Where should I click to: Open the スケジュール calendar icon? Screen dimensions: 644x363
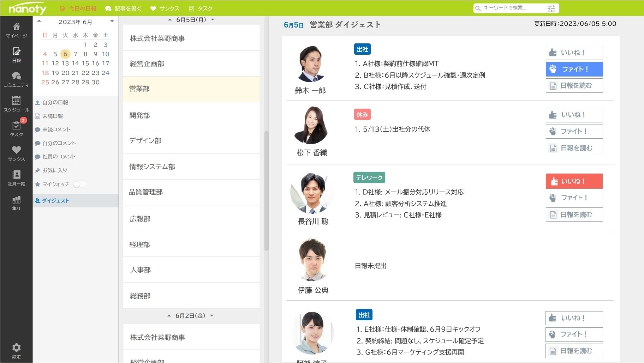point(16,104)
